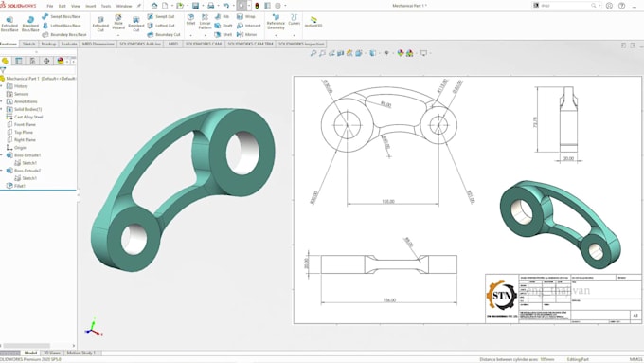Open dropdown arrow under Curves
This screenshot has width=644, height=363.
tap(295, 35)
